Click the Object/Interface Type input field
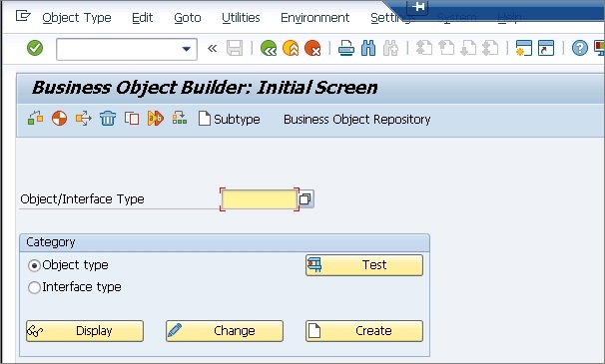 click(x=260, y=199)
